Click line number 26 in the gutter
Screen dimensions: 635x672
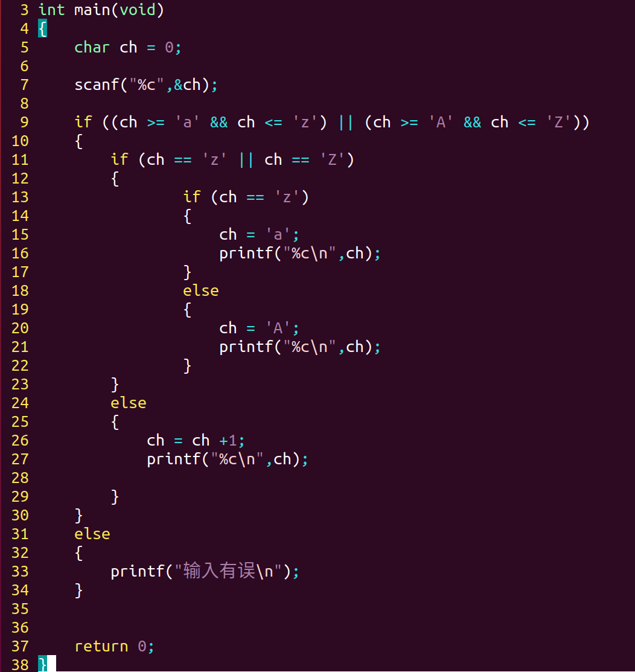(20, 441)
